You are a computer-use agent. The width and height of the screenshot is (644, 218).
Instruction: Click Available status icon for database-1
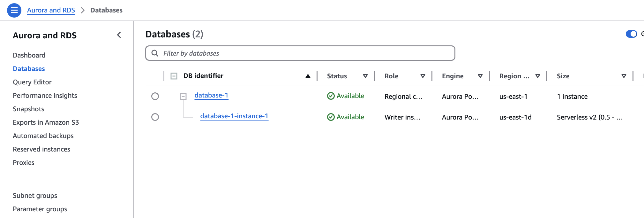331,96
